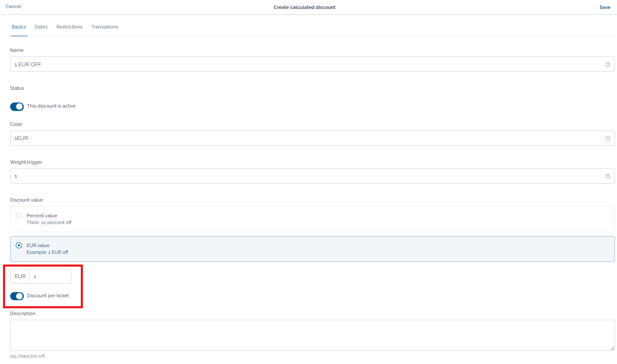Click the help icon in Name field
Screen dimensions: 617x364
608,65
